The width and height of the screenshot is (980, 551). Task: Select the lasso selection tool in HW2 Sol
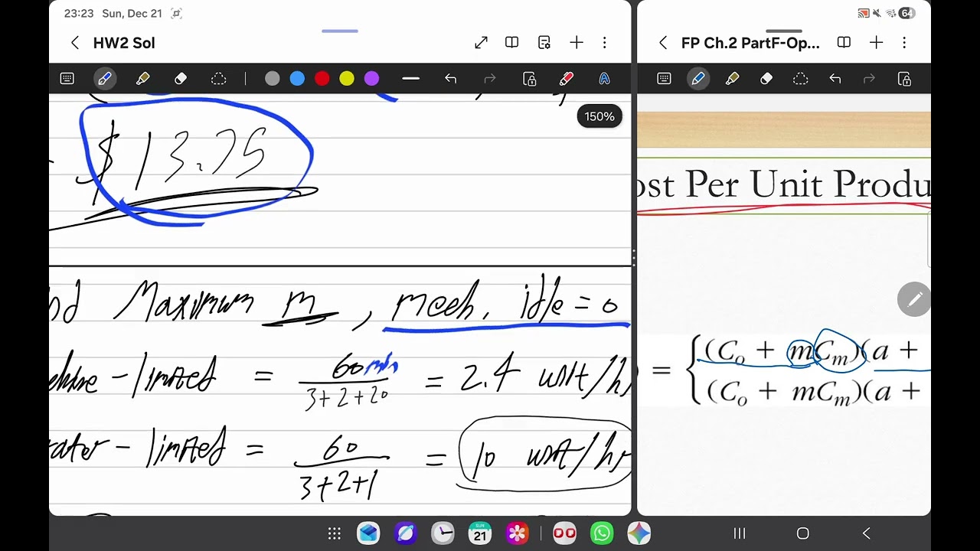pyautogui.click(x=218, y=79)
